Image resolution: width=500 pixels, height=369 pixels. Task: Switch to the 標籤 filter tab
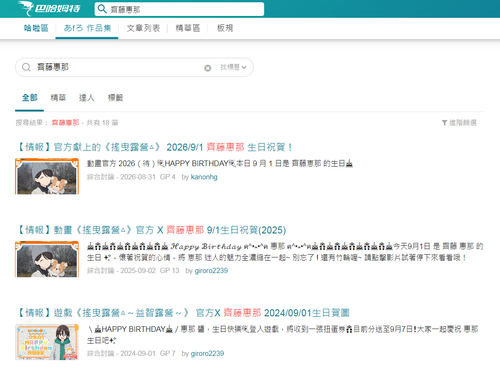pyautogui.click(x=115, y=98)
